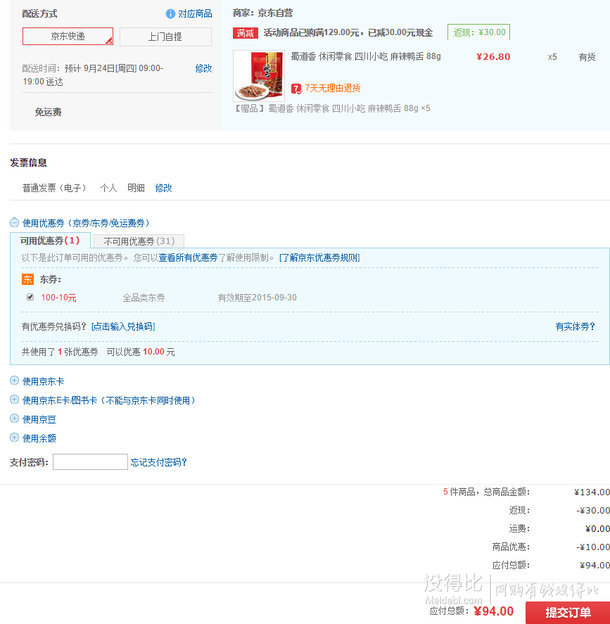Expand 使用京东E卡/图书卡 section
Viewport: 610px width, 624px height.
(x=14, y=400)
